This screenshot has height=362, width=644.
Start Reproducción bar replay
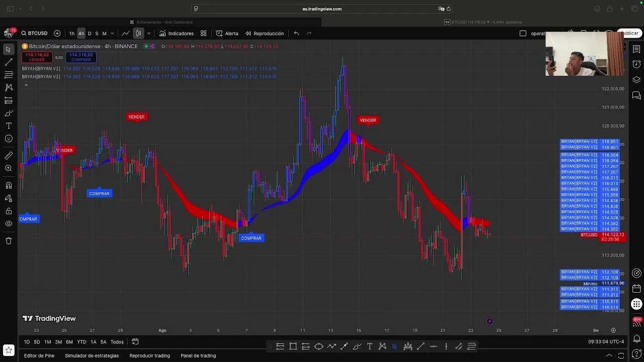(265, 33)
